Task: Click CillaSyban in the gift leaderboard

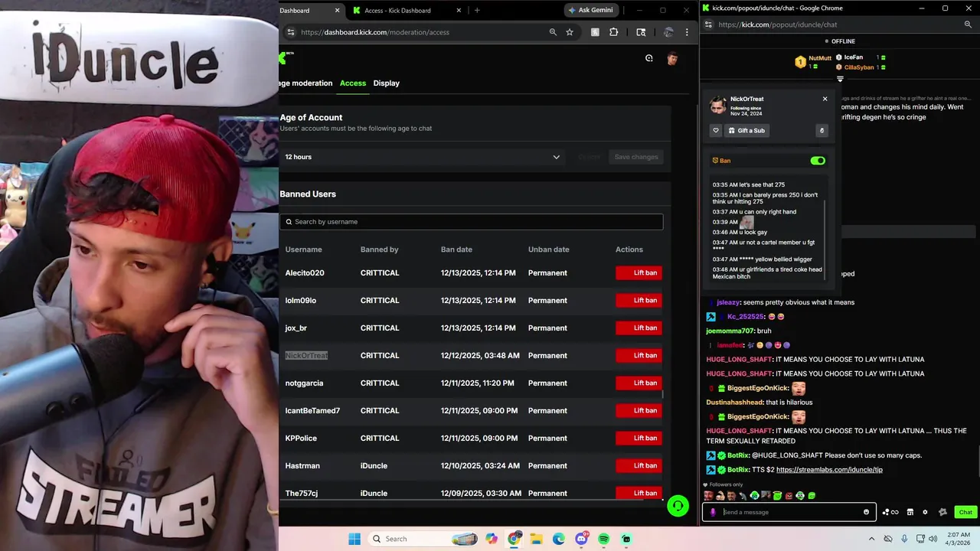Action: click(x=859, y=67)
